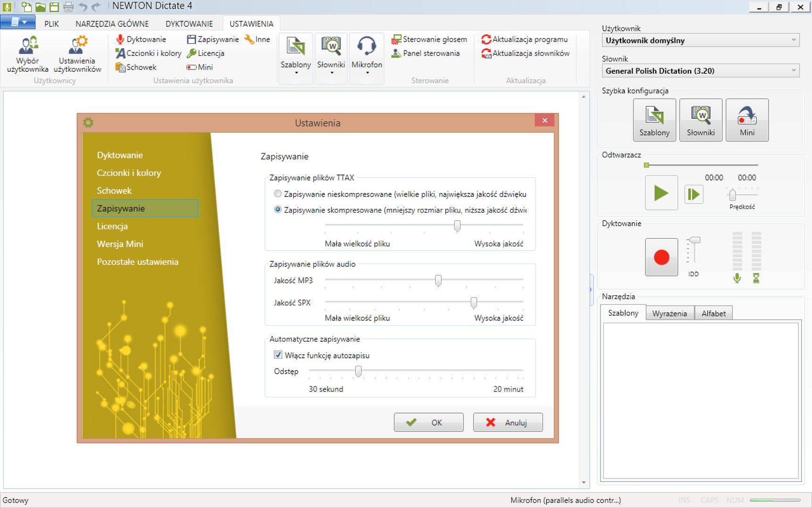Click Aktualizacja słowników
The image size is (812, 508).
pyautogui.click(x=525, y=53)
